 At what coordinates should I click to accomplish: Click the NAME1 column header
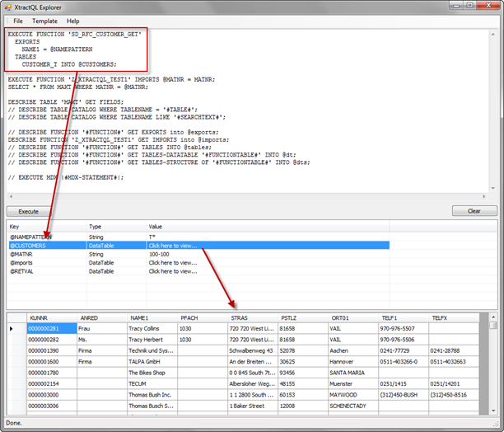tap(151, 317)
